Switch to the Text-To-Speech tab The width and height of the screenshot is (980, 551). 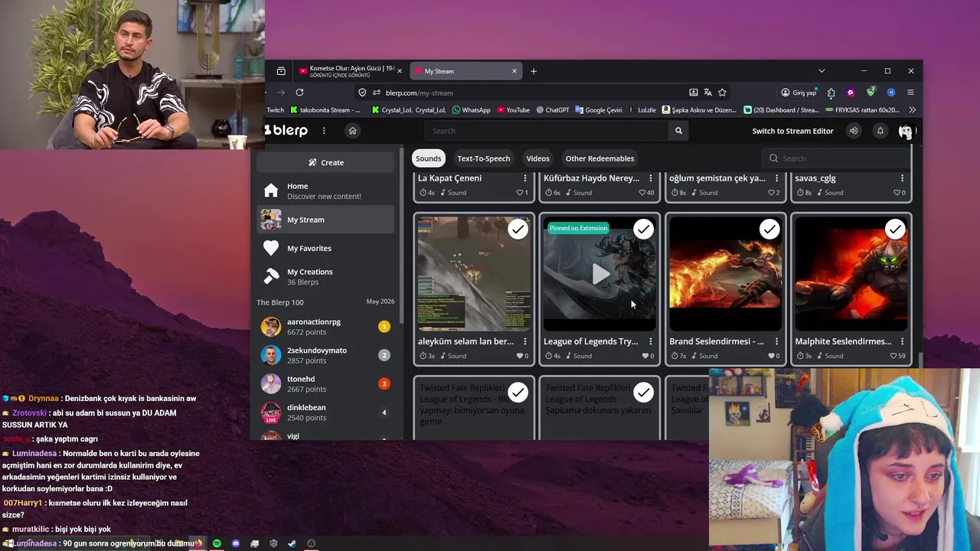click(x=483, y=158)
